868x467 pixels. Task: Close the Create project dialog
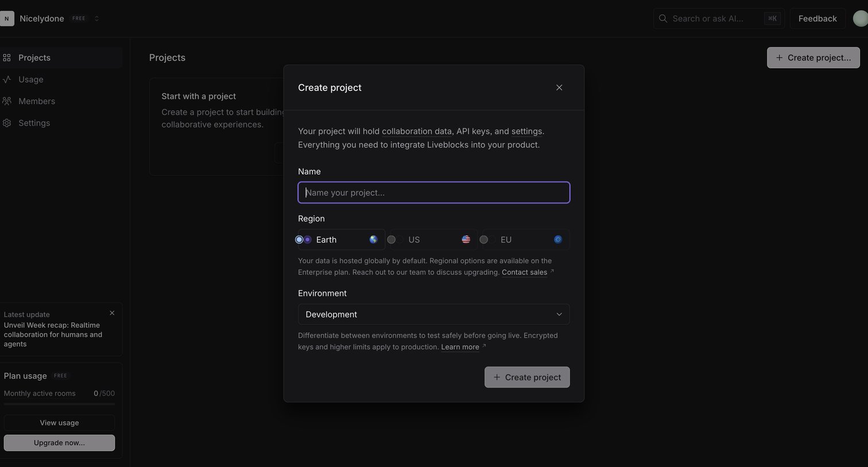(559, 87)
